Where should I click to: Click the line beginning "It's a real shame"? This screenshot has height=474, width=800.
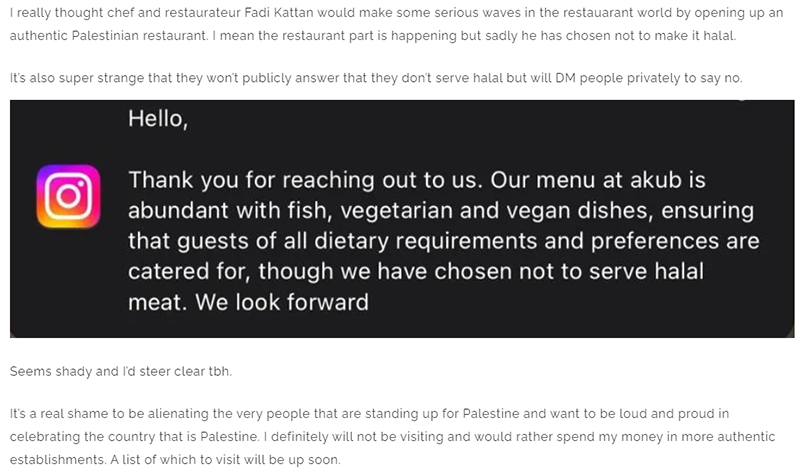click(x=369, y=414)
